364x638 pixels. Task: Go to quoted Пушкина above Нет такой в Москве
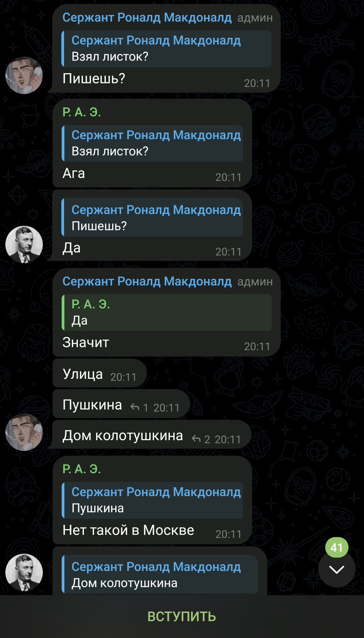[152, 500]
